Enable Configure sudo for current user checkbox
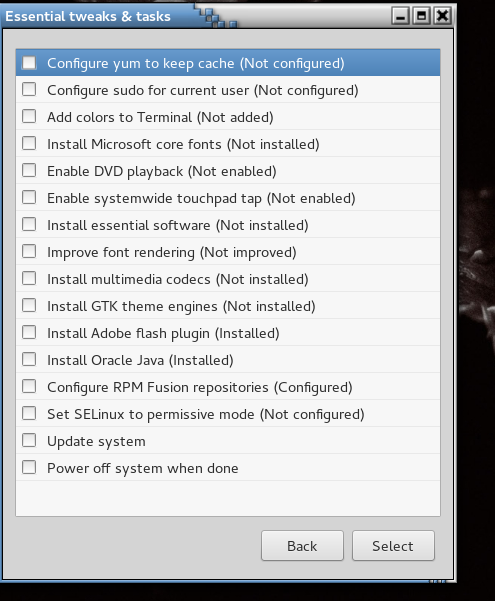 [x=29, y=89]
